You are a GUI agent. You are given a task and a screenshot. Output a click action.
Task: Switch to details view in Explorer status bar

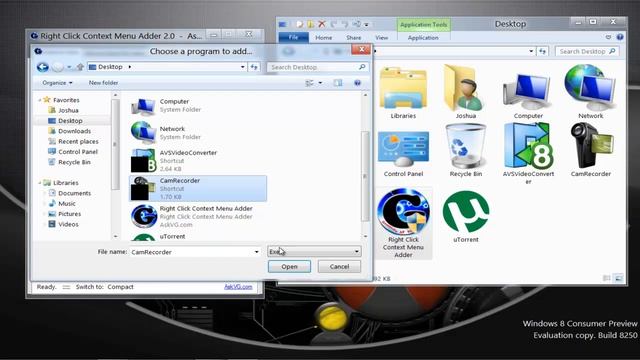point(607,278)
